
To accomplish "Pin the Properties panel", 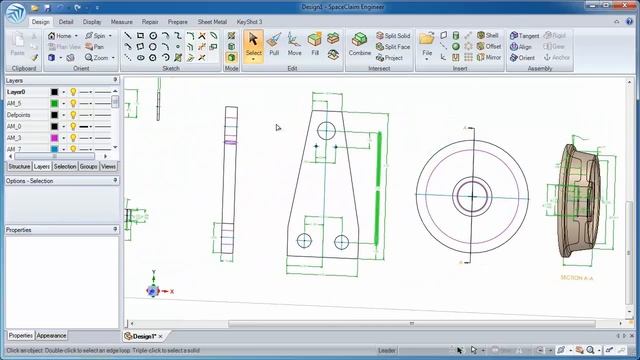I will tap(115, 230).
